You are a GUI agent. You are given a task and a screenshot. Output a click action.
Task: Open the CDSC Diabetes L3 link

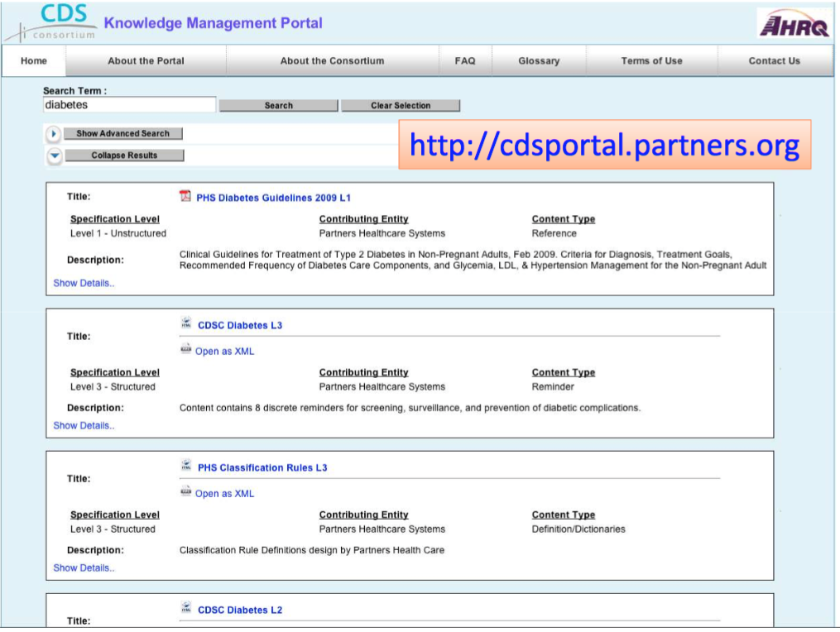240,325
